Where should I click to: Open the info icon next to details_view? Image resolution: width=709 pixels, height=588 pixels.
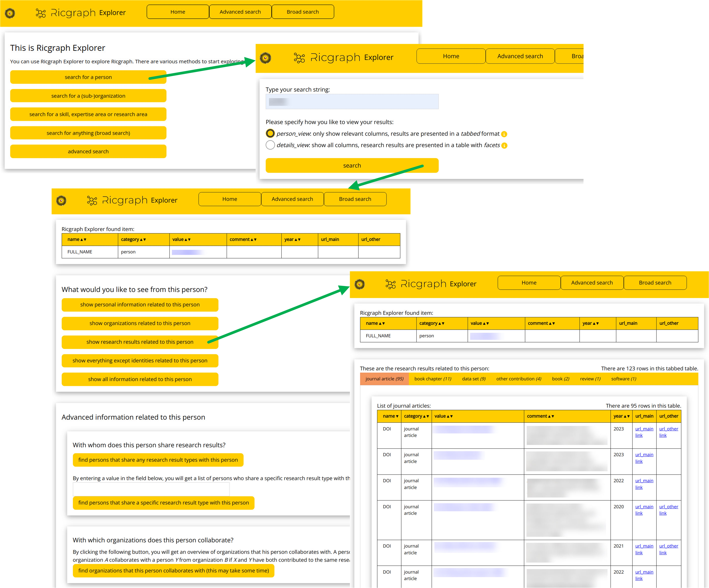tap(504, 146)
